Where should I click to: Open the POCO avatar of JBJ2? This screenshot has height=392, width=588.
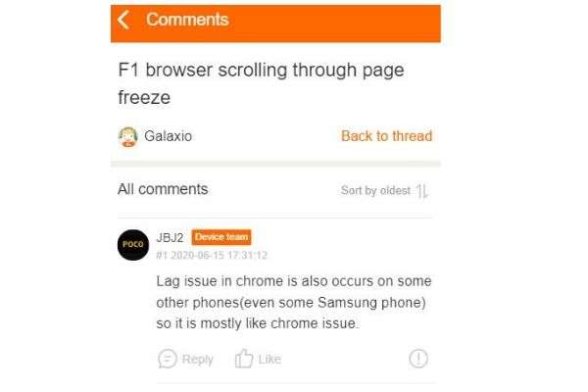point(132,245)
